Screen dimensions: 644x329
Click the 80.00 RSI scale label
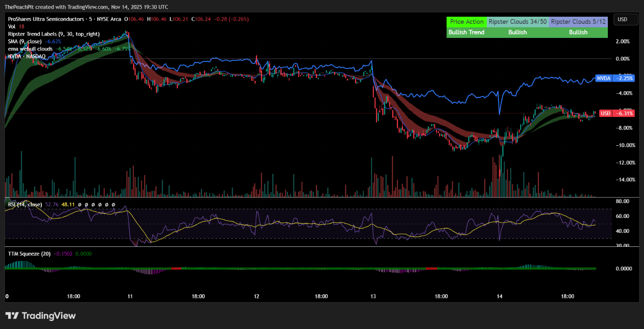click(623, 201)
